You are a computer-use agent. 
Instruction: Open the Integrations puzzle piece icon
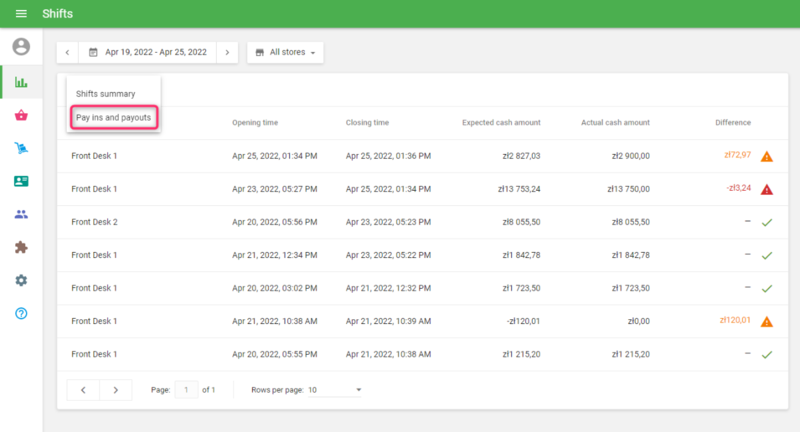(x=21, y=247)
